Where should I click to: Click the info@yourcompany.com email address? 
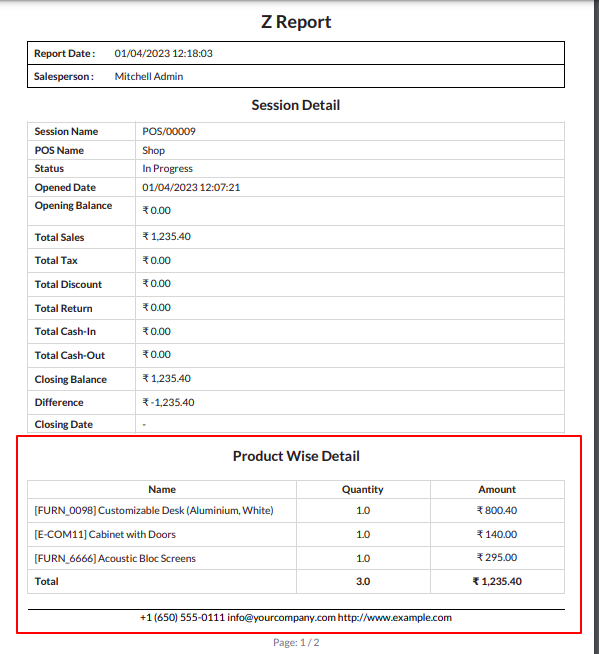[281, 617]
